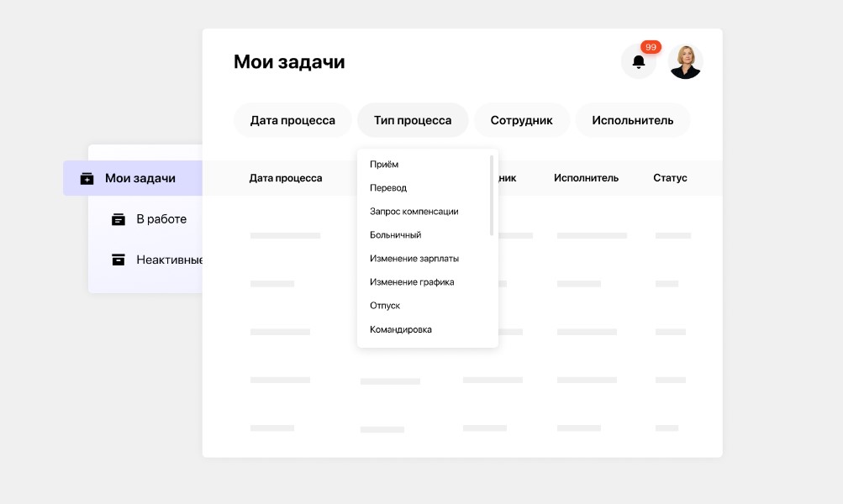Image resolution: width=843 pixels, height=504 pixels.
Task: Click the Мои задачи page heading
Action: [289, 62]
